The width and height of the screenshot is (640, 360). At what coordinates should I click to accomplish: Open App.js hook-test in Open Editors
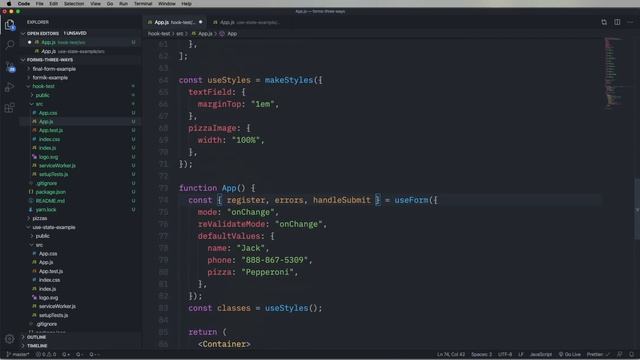[x=80, y=42]
